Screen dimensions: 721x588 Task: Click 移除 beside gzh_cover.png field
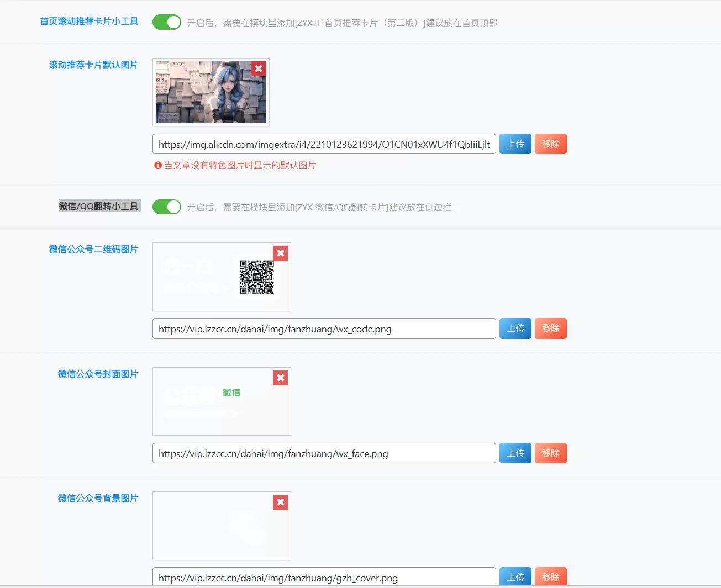(x=551, y=576)
